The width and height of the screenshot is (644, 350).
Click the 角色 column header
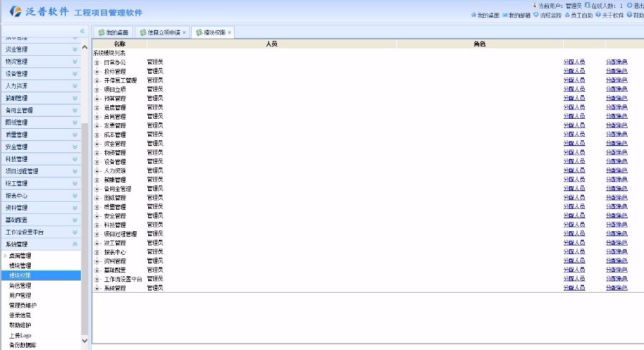tap(479, 44)
